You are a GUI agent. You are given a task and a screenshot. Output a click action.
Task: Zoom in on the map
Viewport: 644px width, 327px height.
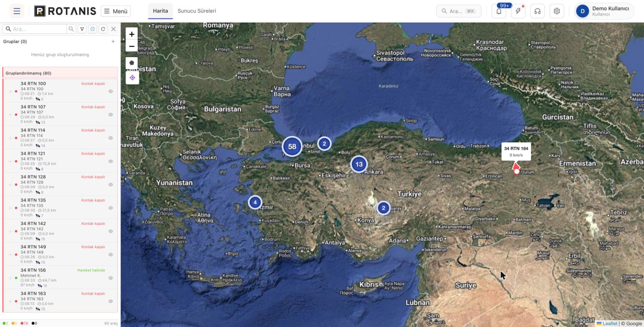(131, 34)
